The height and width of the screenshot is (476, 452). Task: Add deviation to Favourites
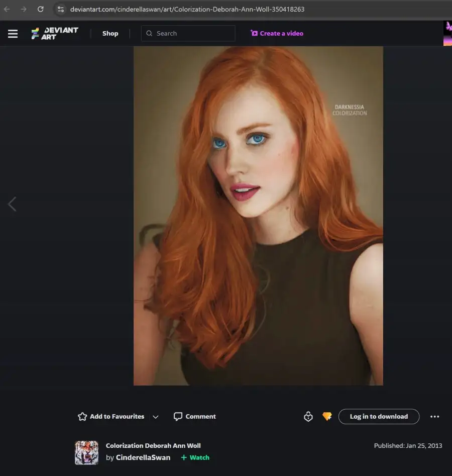point(111,417)
